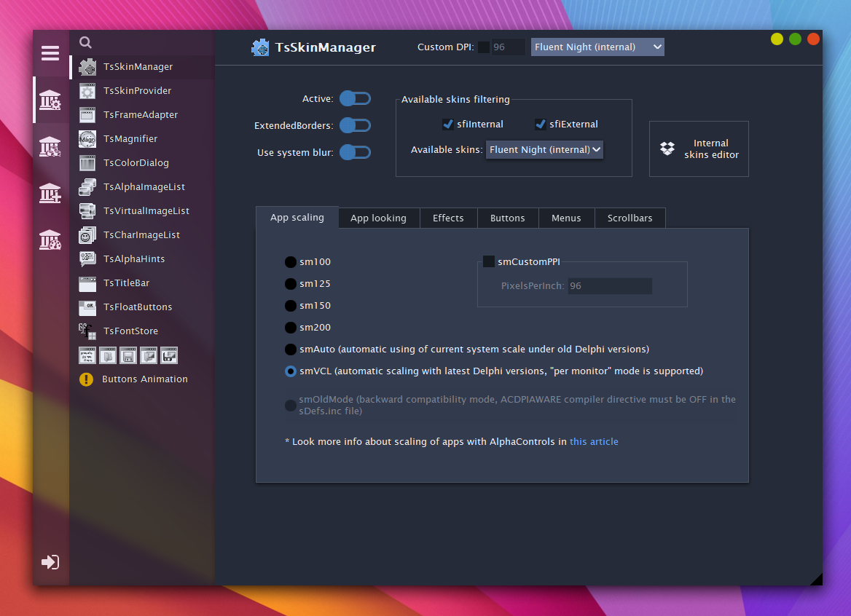Enable the smCustomPPI checkbox

[489, 261]
